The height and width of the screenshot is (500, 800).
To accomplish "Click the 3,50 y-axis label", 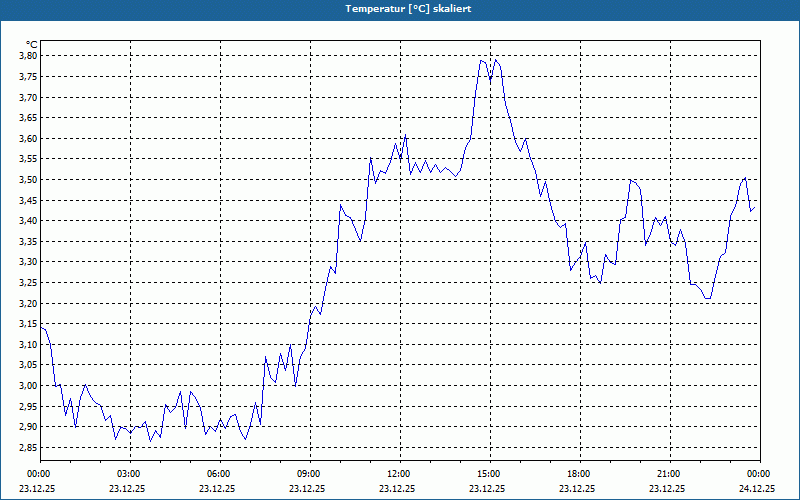I will (29, 180).
